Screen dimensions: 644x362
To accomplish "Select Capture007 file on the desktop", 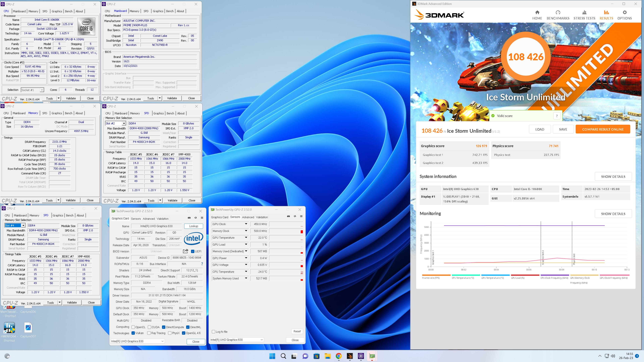I will tap(28, 330).
